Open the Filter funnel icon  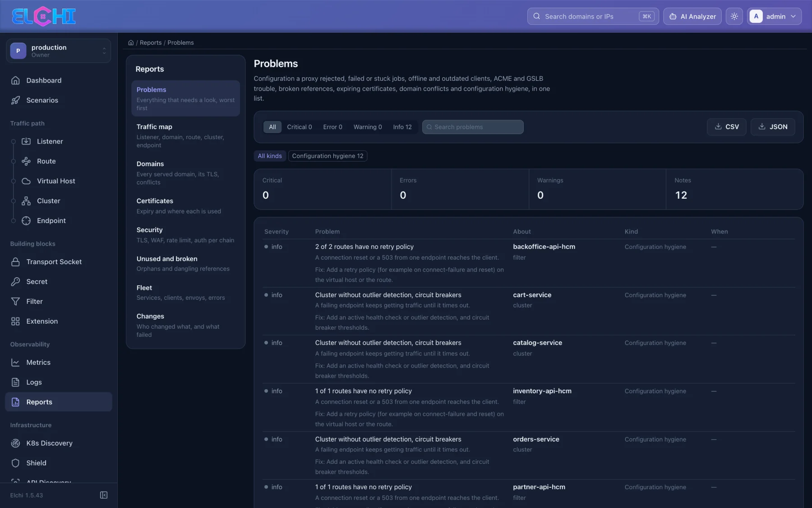tap(15, 302)
